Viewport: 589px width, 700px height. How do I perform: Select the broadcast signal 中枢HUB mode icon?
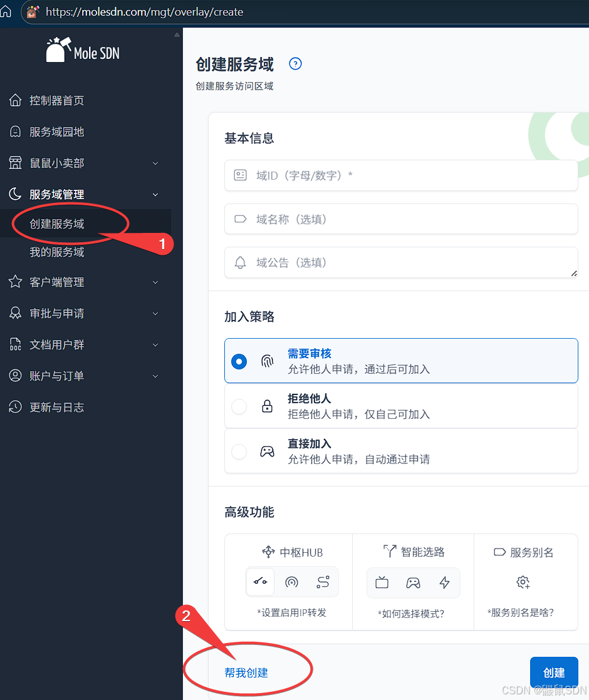coord(292,582)
